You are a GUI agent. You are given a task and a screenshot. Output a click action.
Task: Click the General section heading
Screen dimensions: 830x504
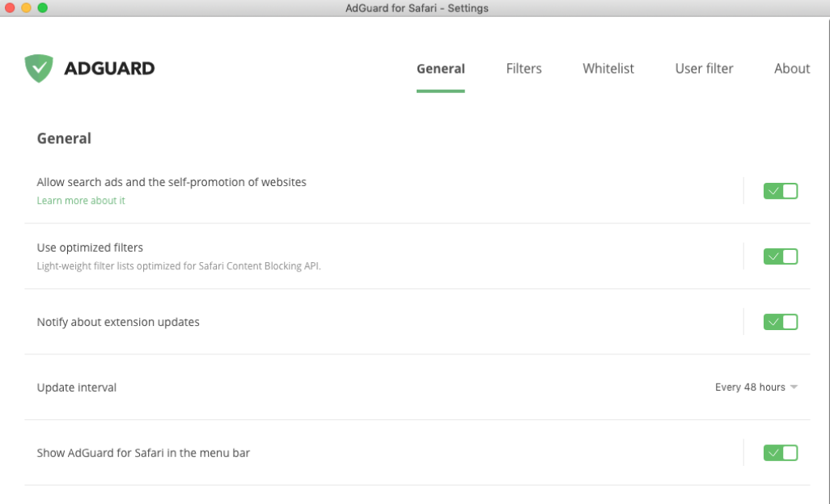(x=64, y=138)
